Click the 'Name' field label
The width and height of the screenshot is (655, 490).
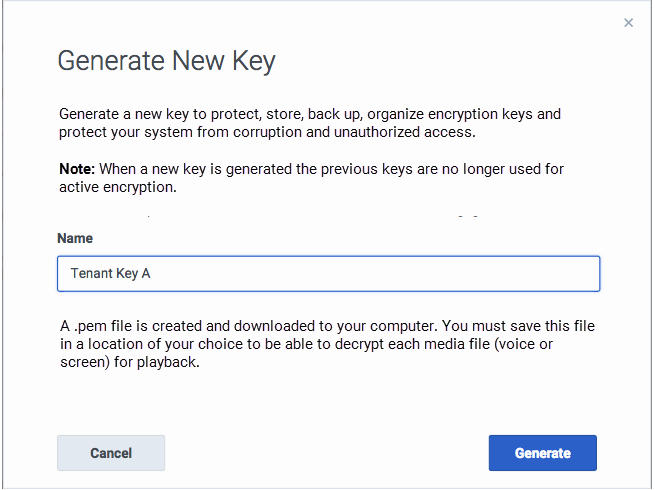click(x=75, y=239)
